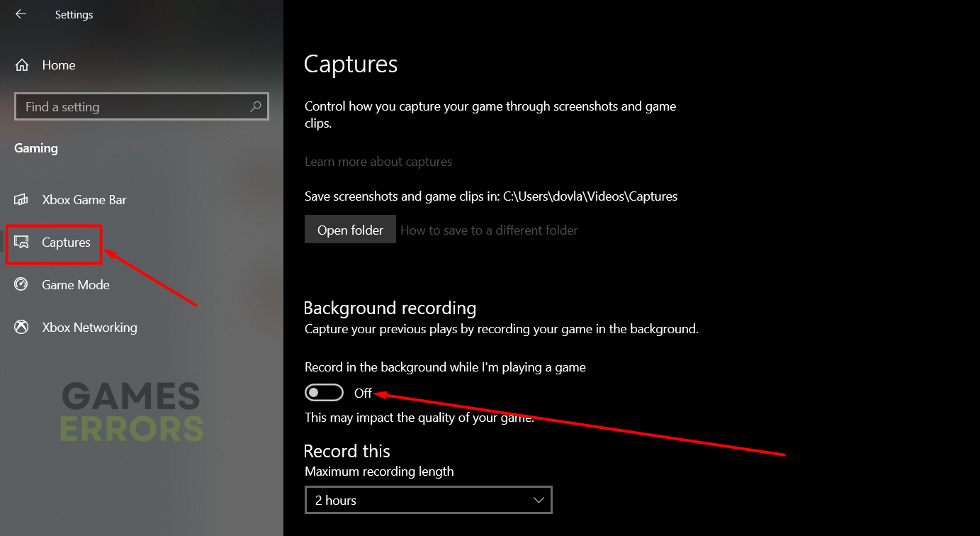Click the Open folder button
This screenshot has height=536, width=980.
tap(350, 230)
